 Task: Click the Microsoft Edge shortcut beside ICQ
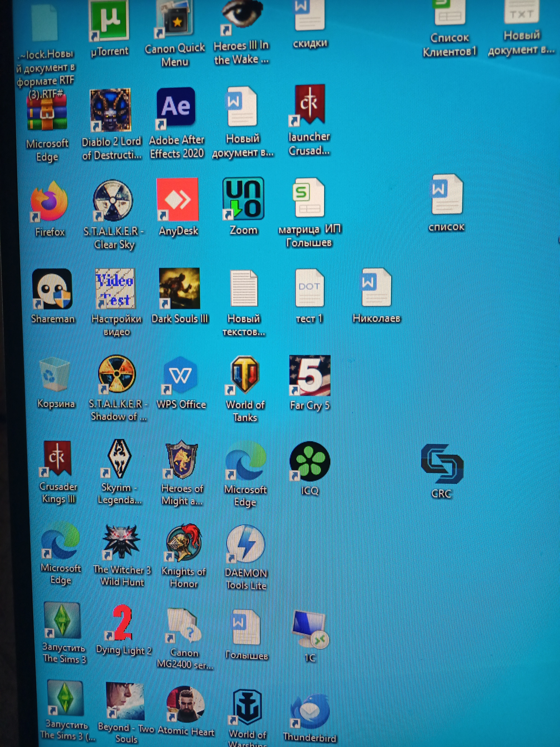tap(246, 461)
